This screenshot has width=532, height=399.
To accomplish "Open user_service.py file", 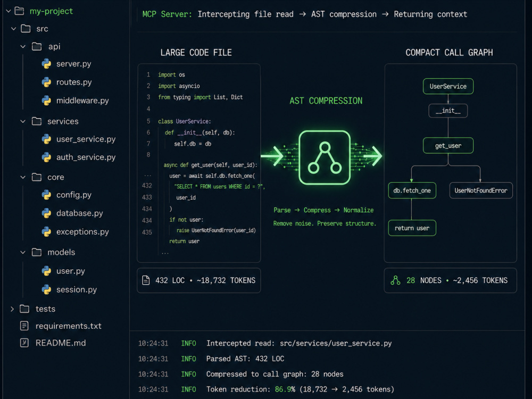I will [x=86, y=139].
